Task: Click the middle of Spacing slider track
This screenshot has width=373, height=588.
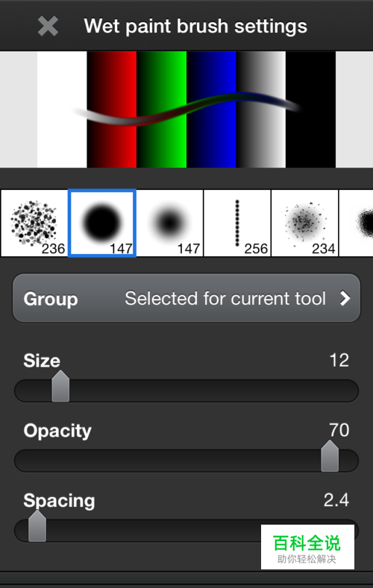Action: 186,531
